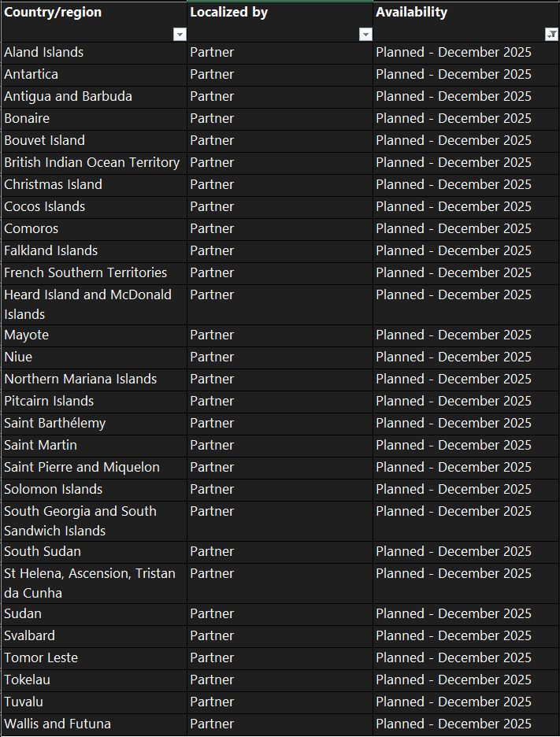
Task: Select the British Indian Ocean Territory cell
Action: point(92,163)
